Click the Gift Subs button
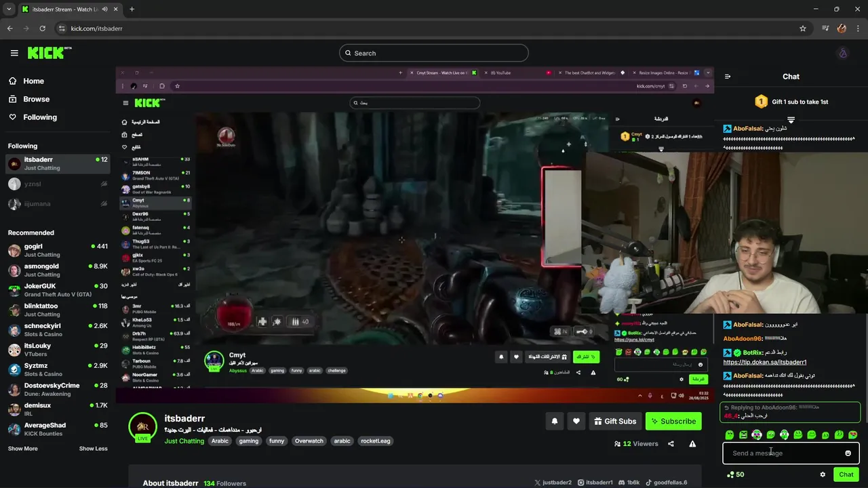This screenshot has height=488, width=868. [615, 421]
